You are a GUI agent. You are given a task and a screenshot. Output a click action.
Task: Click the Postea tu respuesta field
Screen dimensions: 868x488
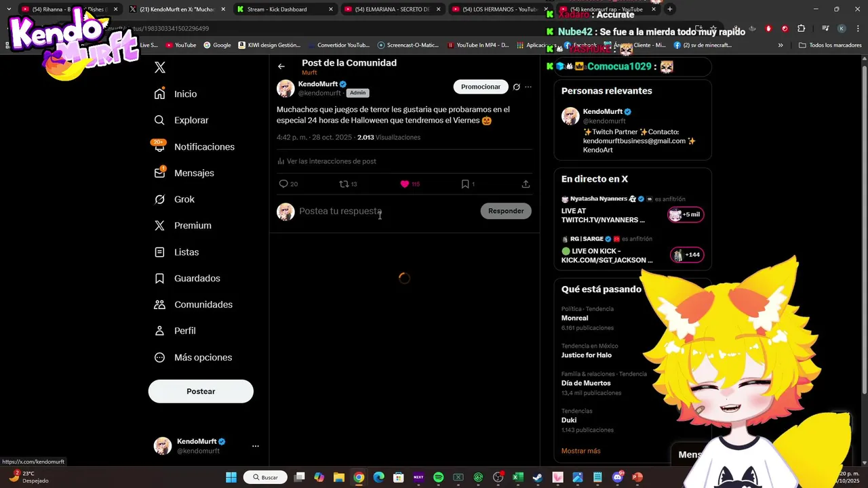387,211
